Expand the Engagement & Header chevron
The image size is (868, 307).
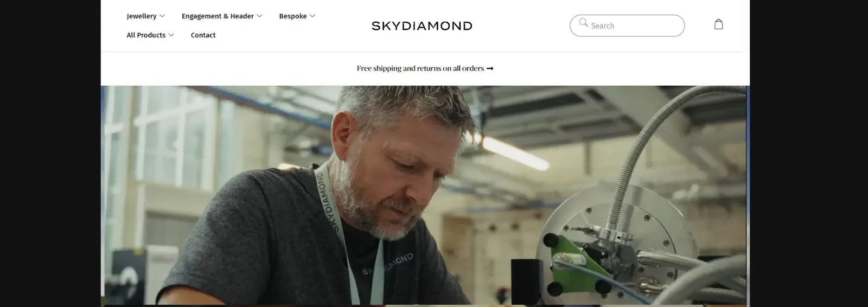click(259, 16)
